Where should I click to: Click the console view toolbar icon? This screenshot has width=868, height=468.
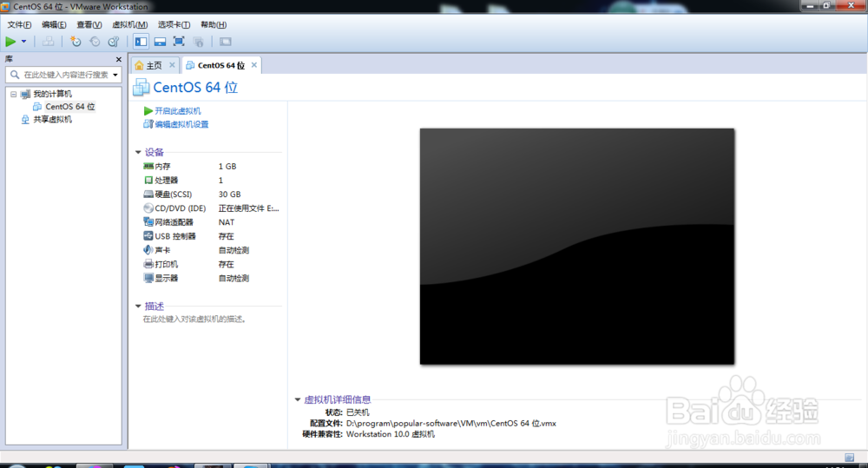pyautogui.click(x=226, y=42)
